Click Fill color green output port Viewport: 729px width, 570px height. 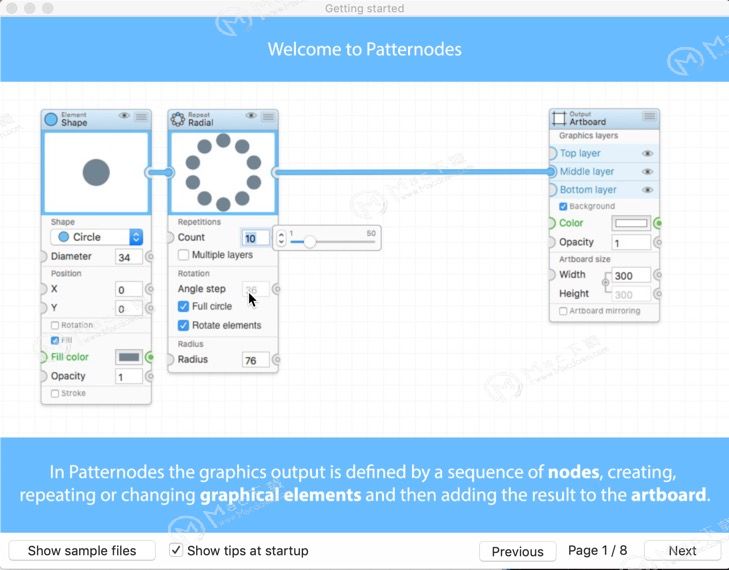149,357
